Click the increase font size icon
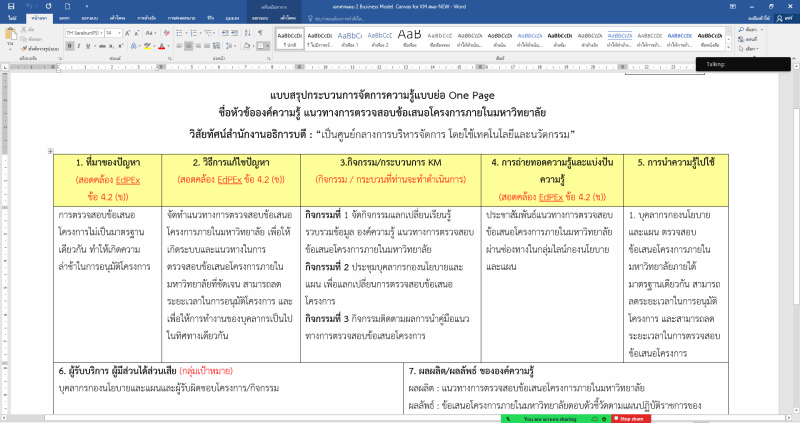 (126, 32)
